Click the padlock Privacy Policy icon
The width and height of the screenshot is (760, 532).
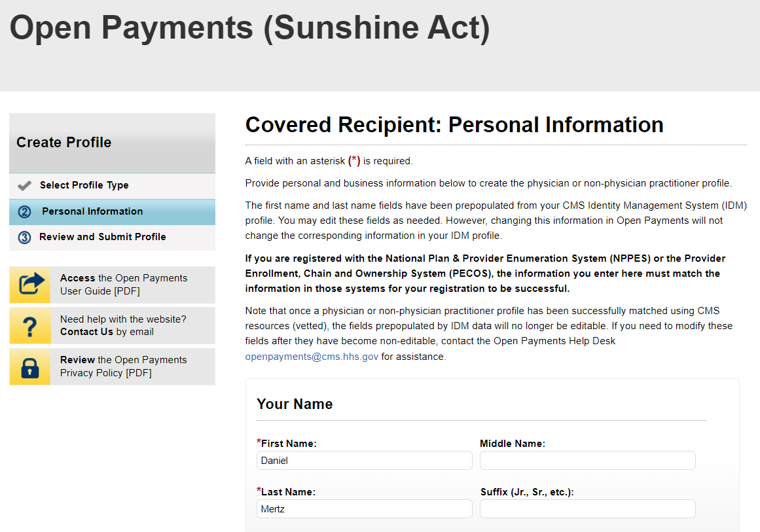30,367
